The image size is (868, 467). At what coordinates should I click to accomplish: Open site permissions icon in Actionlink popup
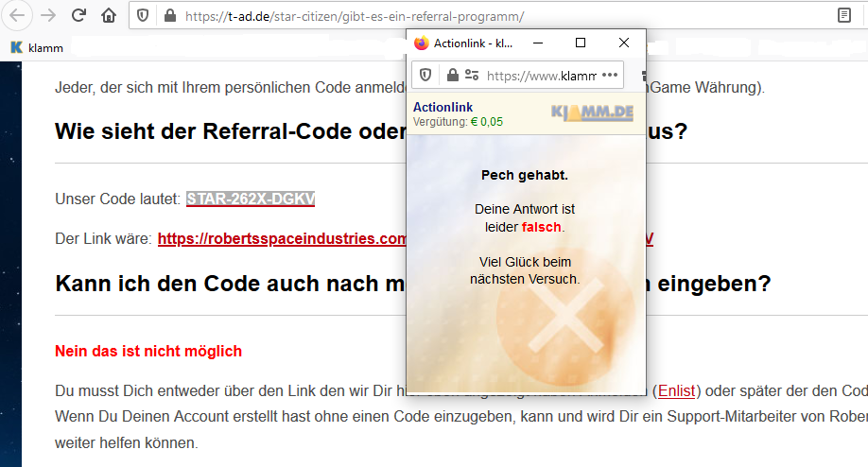[471, 76]
